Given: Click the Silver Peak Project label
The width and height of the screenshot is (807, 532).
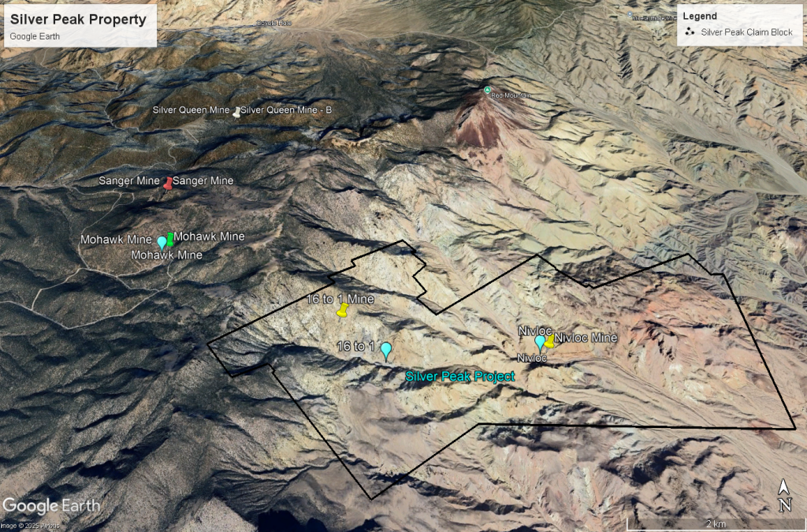Looking at the screenshot, I should point(459,377).
